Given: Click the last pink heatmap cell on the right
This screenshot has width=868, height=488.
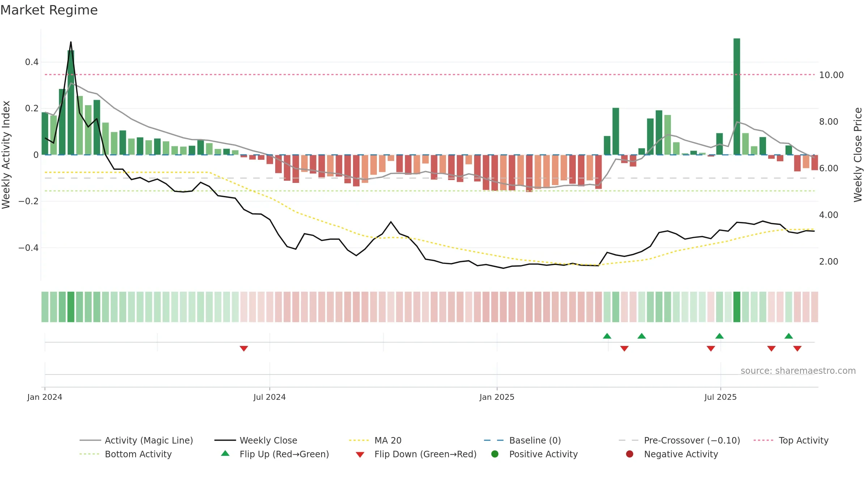Looking at the screenshot, I should pos(814,307).
